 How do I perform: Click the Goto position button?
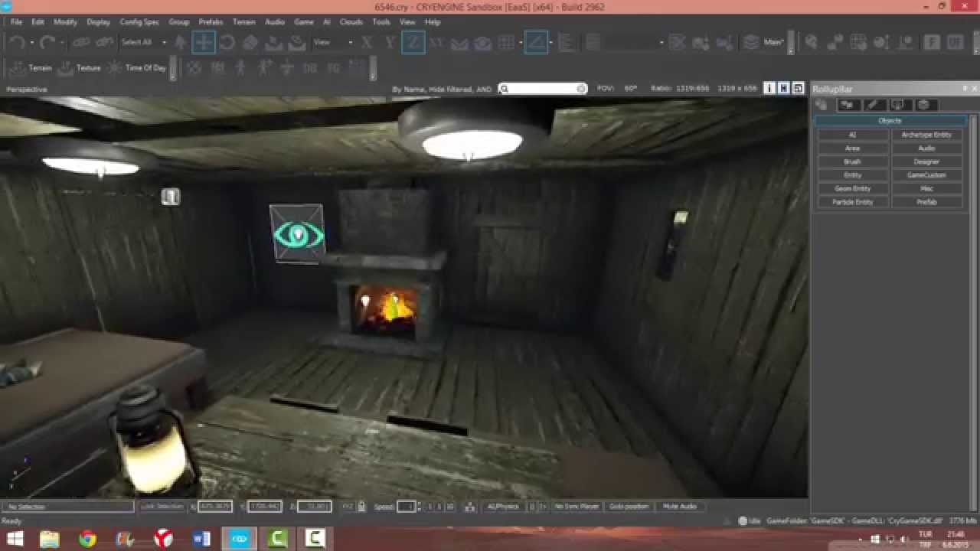click(629, 507)
